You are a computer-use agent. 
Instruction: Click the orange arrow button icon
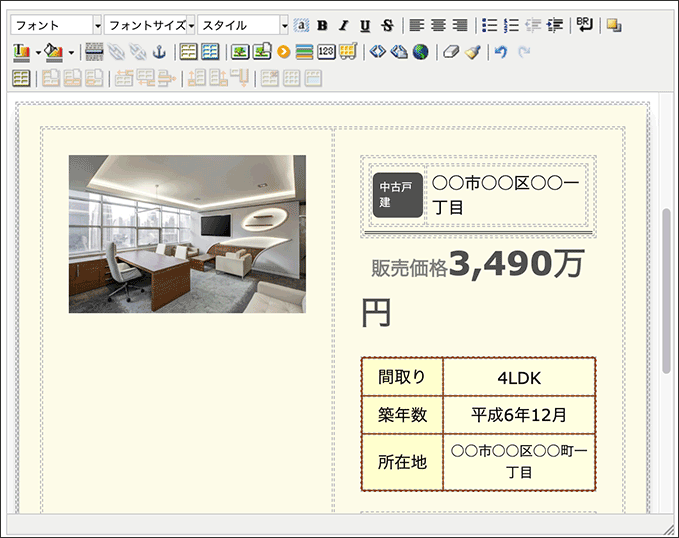click(x=284, y=52)
